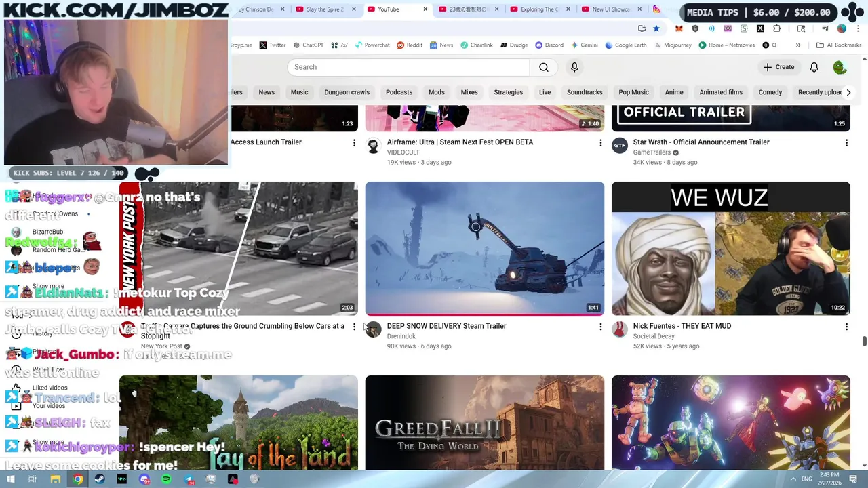868x488 pixels.
Task: Open the Midjourney bookmark
Action: [x=672, y=45]
